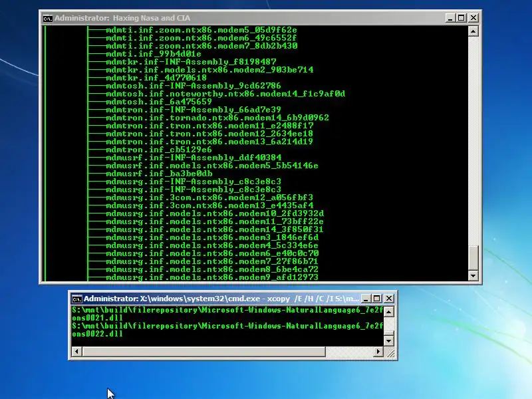Click line mdmusrg.inf.models.ntx86.modem8_6be4ca72
The width and height of the screenshot is (532, 399).
tap(212, 269)
